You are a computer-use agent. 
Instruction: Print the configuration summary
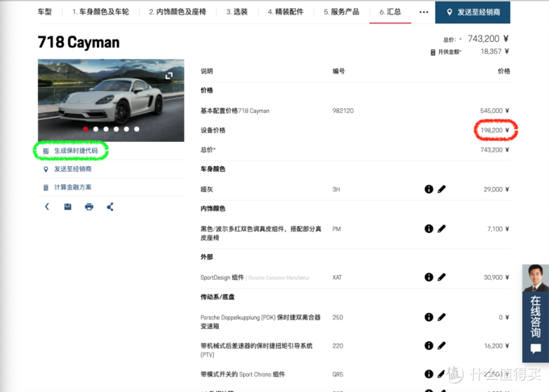tap(89, 206)
